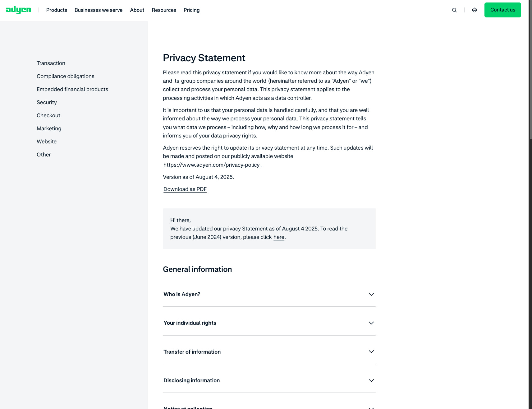Open the Products menu
This screenshot has width=532, height=409.
(57, 10)
